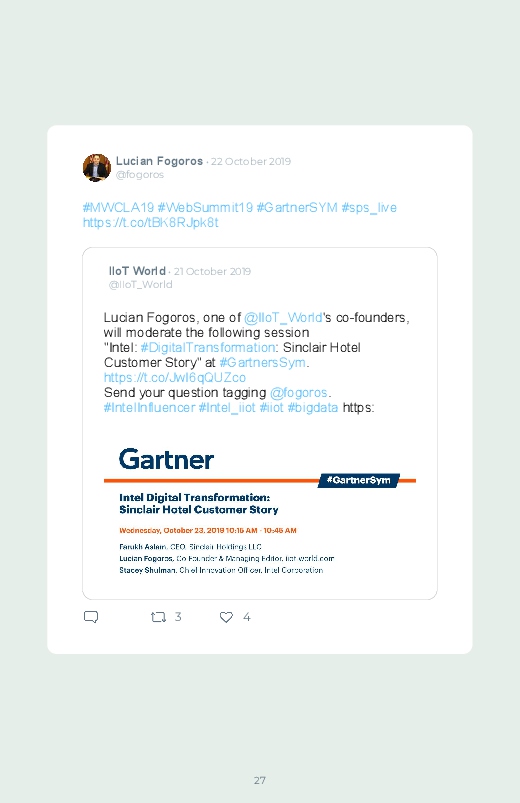This screenshot has width=520, height=803.
Task: Open hashtag #GartnersSym in quoted tweet
Action: (x=262, y=363)
